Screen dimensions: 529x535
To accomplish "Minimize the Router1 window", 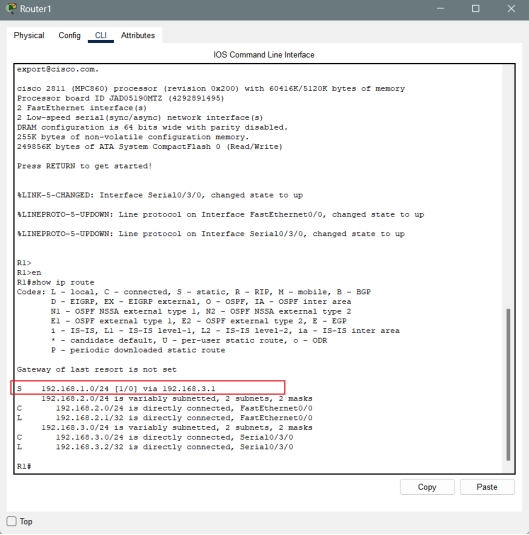I will pyautogui.click(x=441, y=9).
